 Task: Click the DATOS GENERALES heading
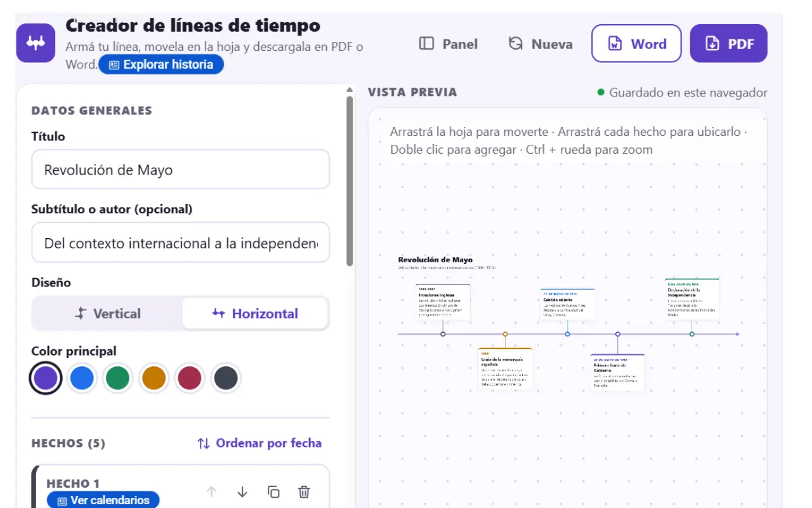(92, 110)
